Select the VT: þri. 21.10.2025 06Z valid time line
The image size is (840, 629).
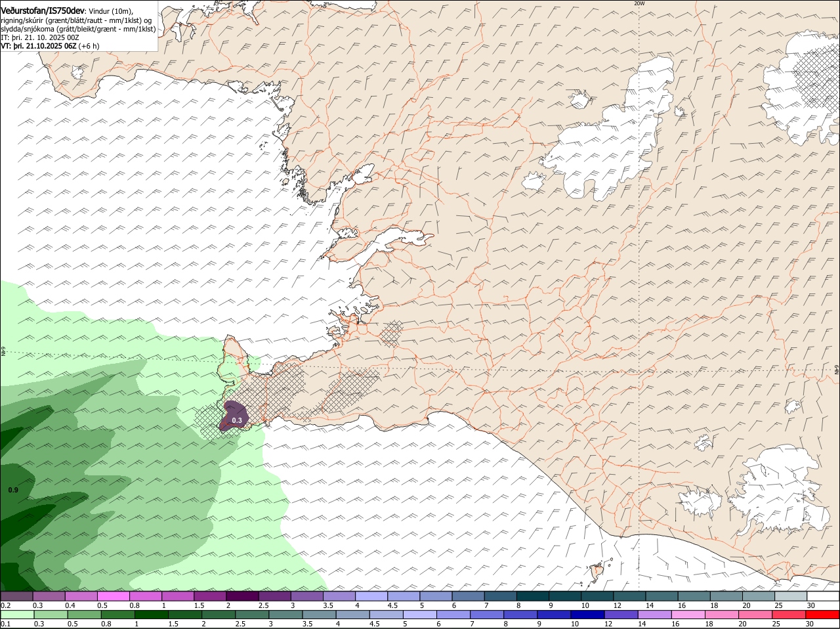point(51,46)
